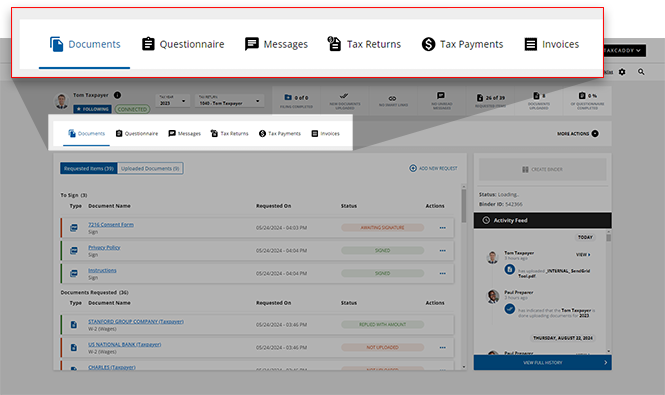665x395 pixels.
Task: Click uploaded file icon in Tom Taxpayer activity
Action: pos(510,269)
